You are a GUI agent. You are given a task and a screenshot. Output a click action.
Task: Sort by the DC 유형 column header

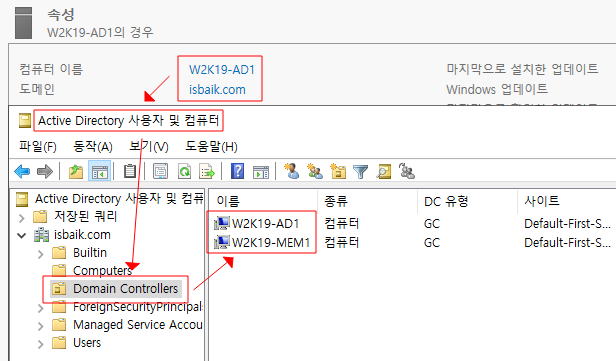(446, 202)
